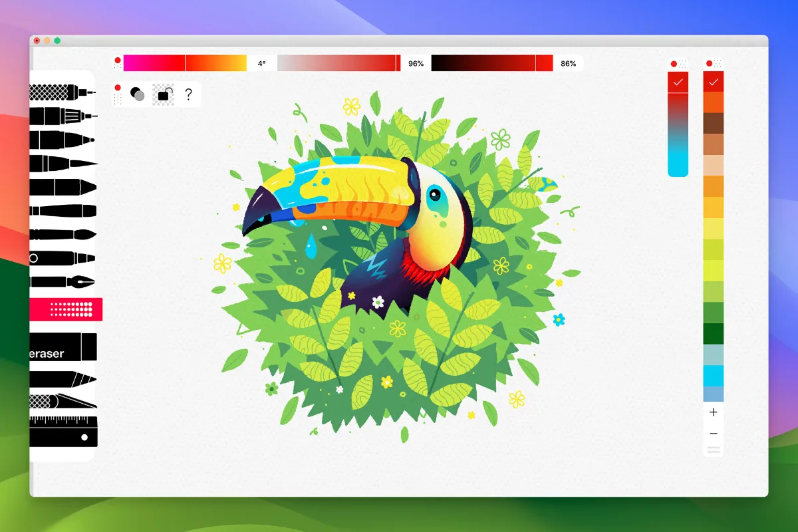Expand palette using the bottom drag handle
The image size is (798, 532).
714,450
